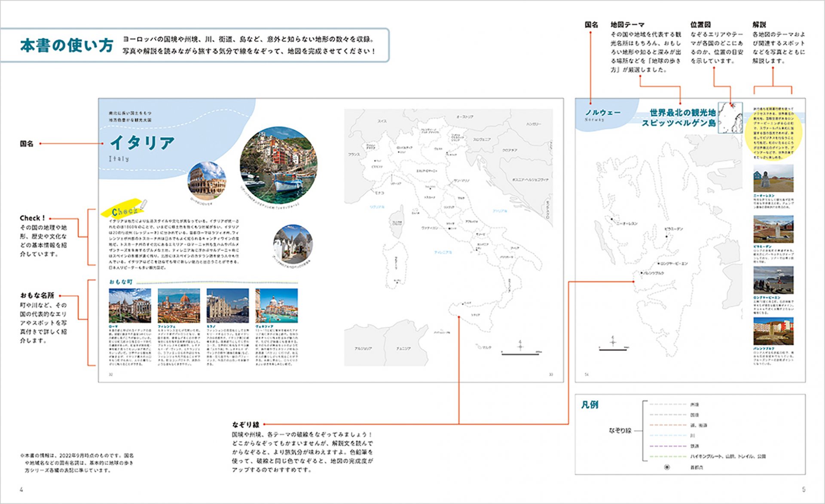
Task: Click the purple dashed railway legend line
Action: click(668, 446)
